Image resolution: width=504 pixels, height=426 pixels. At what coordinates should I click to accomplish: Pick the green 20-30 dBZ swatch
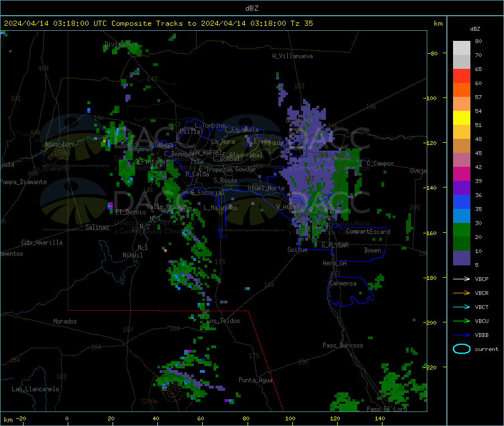(461, 230)
